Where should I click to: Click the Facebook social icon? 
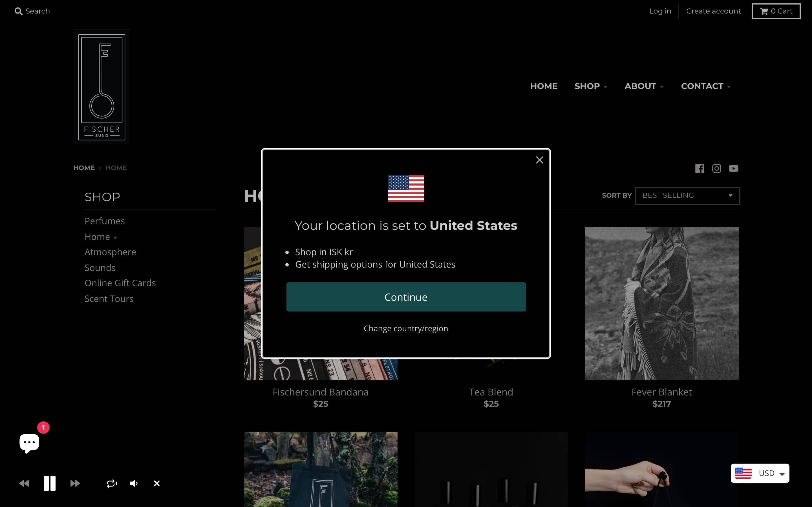[700, 168]
